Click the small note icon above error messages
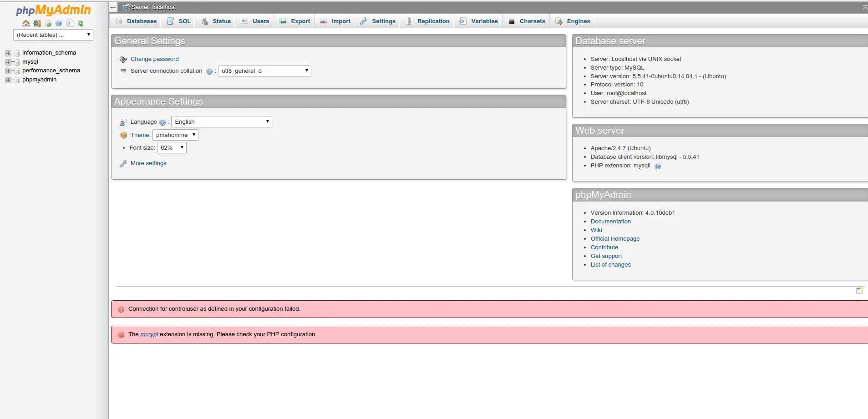This screenshot has width=868, height=419. coord(859,290)
